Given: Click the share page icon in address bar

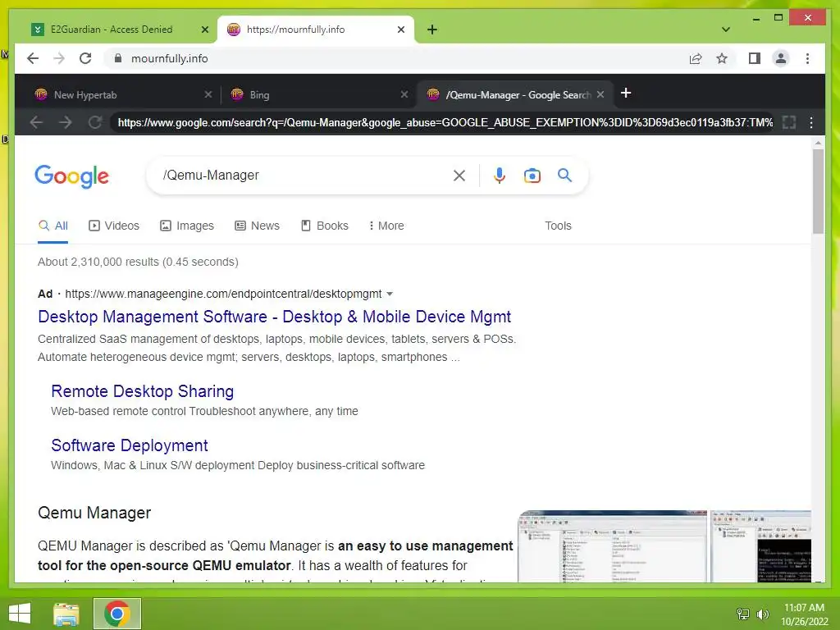Looking at the screenshot, I should (696, 58).
